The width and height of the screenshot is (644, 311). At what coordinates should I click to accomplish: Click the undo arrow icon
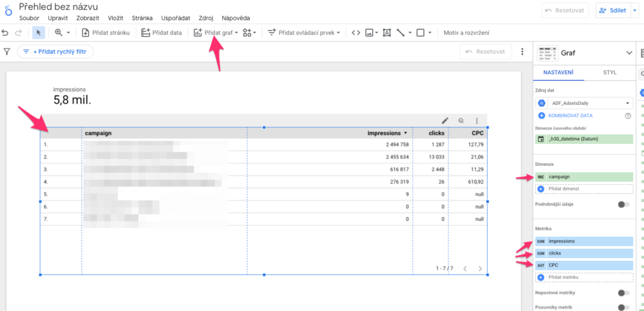click(x=5, y=33)
